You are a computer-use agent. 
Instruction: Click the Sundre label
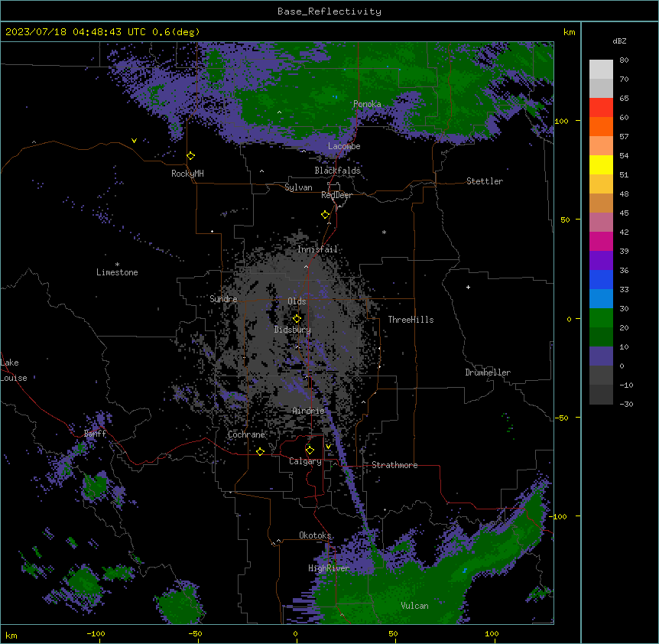coord(223,299)
